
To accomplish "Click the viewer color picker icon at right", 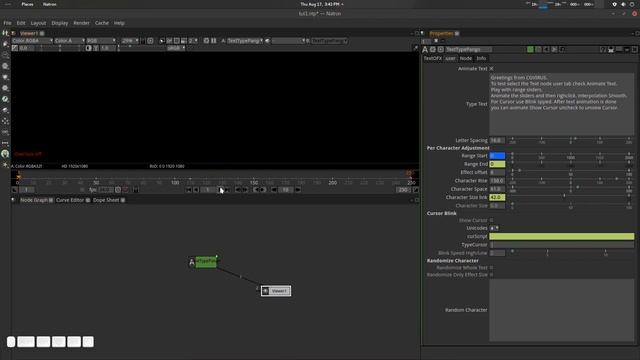I will (416, 48).
